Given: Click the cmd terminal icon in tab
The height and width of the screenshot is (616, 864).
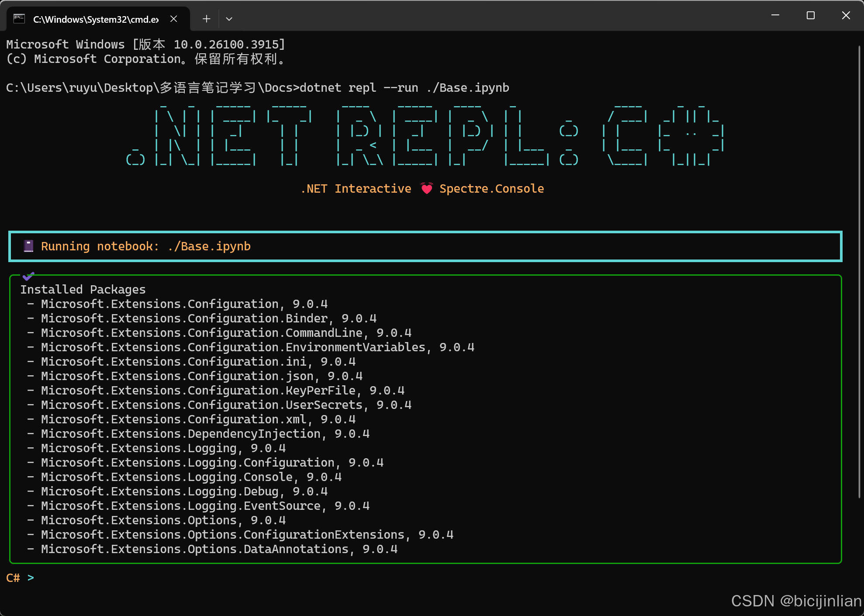Looking at the screenshot, I should (x=19, y=19).
